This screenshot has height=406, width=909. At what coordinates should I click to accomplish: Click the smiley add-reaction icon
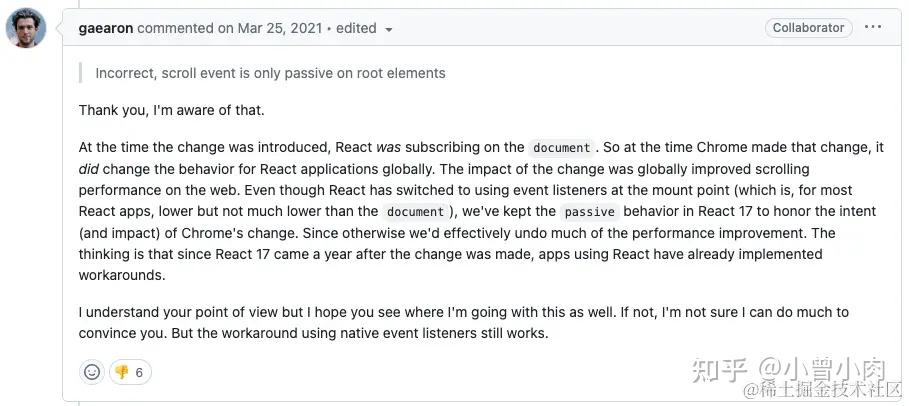pyautogui.click(x=92, y=372)
